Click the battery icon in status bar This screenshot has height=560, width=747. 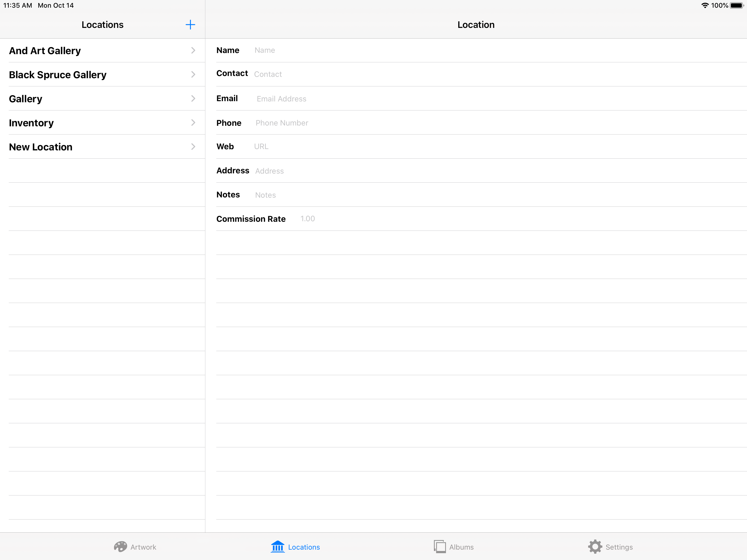coord(737,5)
